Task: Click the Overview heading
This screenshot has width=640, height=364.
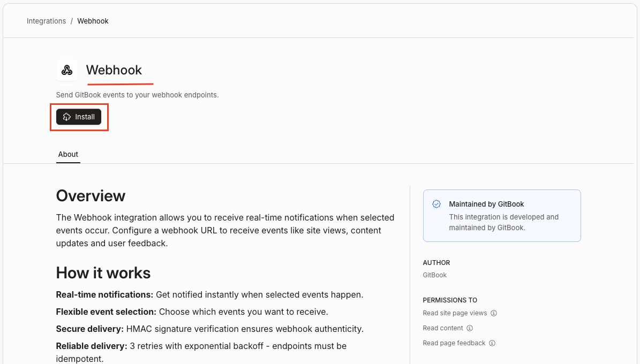Action: coord(91,196)
